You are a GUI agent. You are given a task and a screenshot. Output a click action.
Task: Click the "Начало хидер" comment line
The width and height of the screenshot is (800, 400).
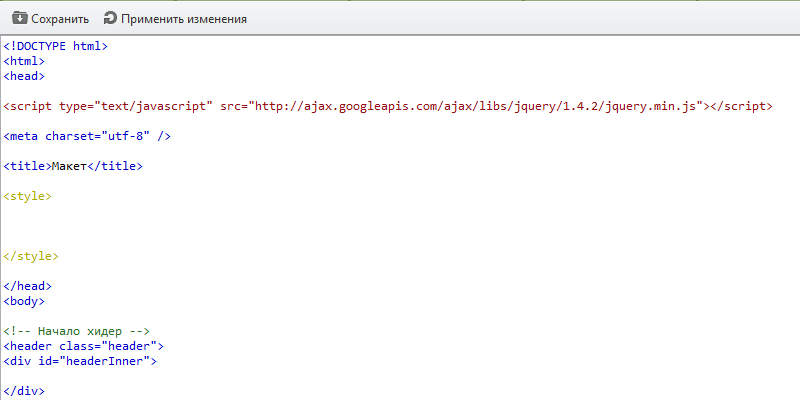pyautogui.click(x=76, y=331)
